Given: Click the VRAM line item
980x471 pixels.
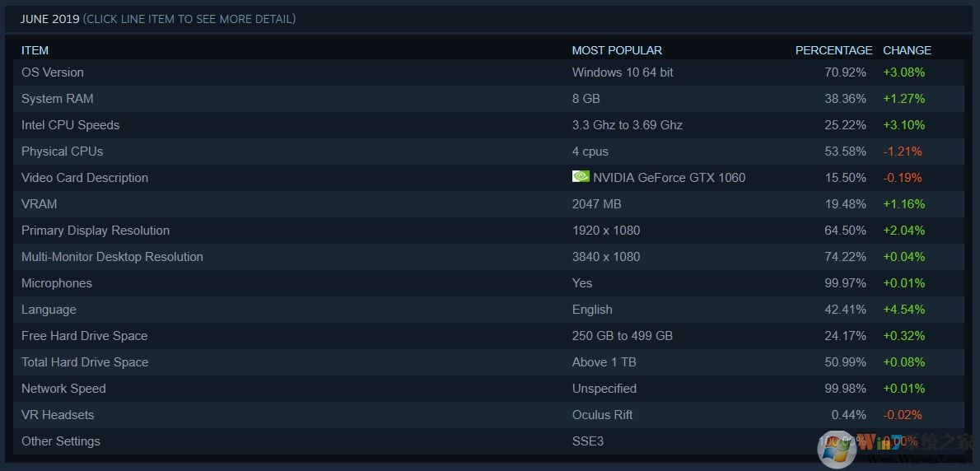Looking at the screenshot, I should click(40, 204).
